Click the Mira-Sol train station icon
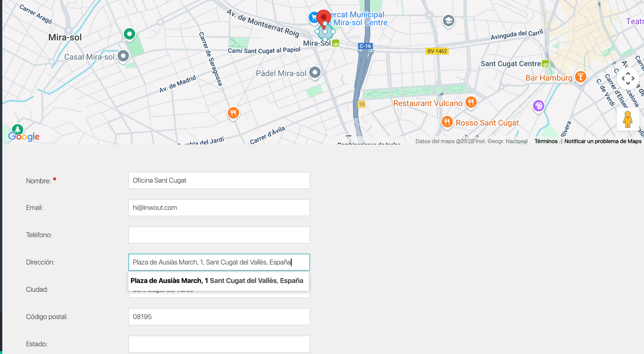The height and width of the screenshot is (354, 644). click(x=336, y=44)
